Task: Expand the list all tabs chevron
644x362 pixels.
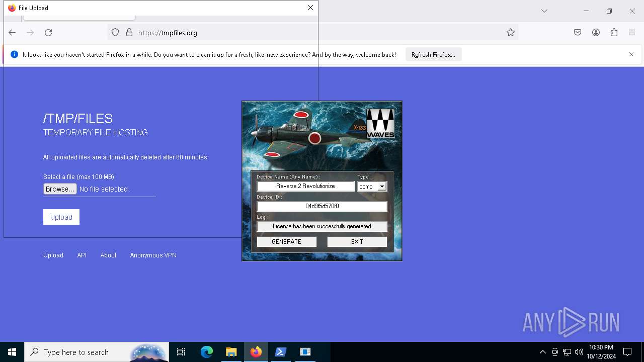Action: tap(544, 11)
